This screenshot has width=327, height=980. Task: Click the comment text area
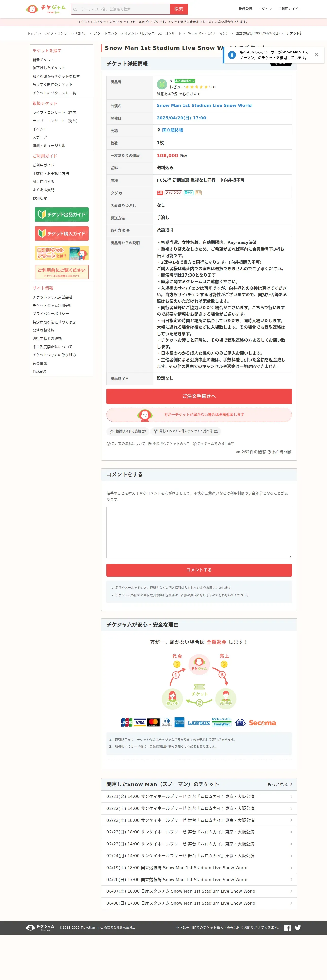[x=199, y=532]
